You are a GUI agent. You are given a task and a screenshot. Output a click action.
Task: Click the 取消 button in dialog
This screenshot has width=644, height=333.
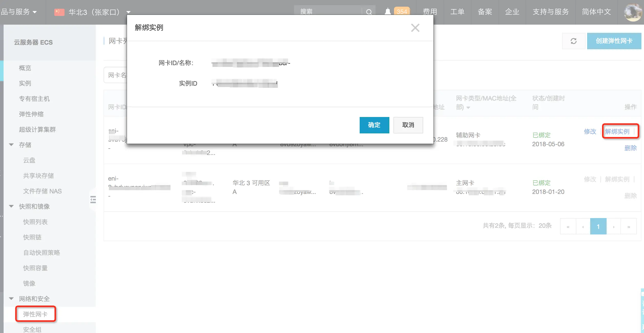(x=408, y=125)
